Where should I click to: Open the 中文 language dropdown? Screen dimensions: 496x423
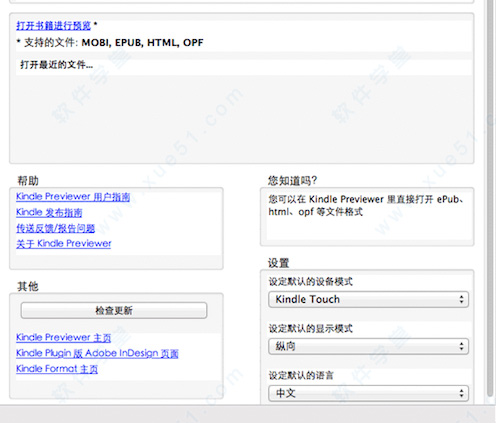(x=368, y=393)
